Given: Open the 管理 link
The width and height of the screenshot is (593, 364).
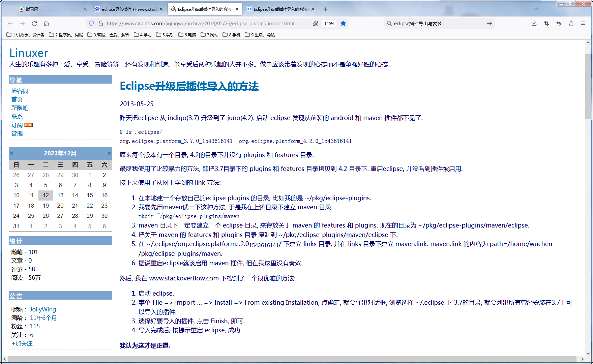Looking at the screenshot, I should [x=17, y=133].
